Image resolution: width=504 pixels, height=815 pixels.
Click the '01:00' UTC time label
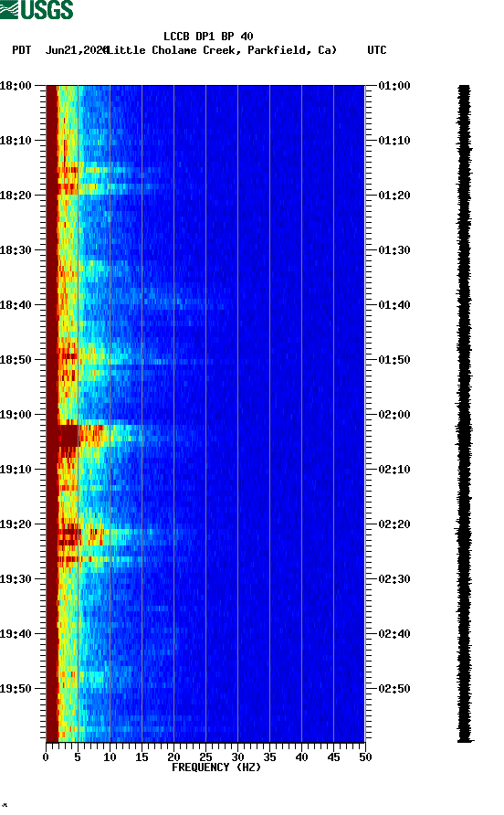(x=394, y=86)
